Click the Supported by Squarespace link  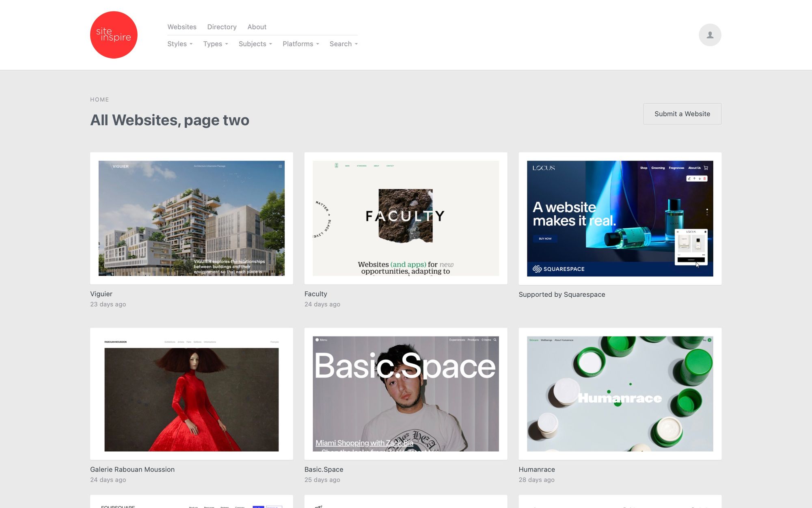pyautogui.click(x=562, y=295)
